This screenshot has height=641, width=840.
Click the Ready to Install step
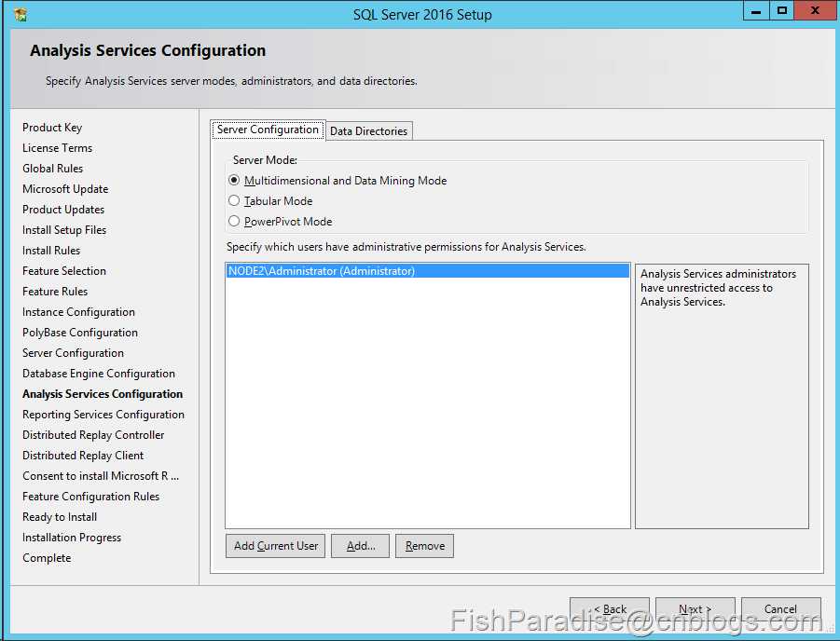(x=60, y=517)
